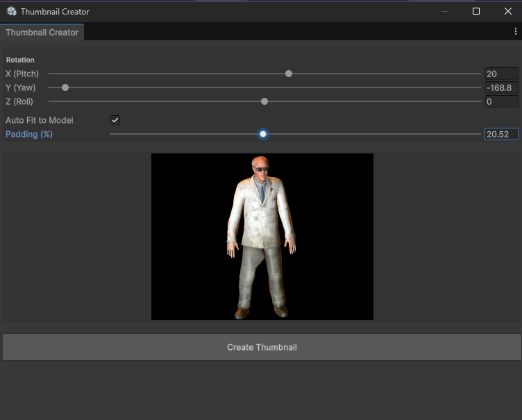Screen dimensions: 522x420
Task: Open the three-dot panel options menu
Action: click(x=515, y=32)
